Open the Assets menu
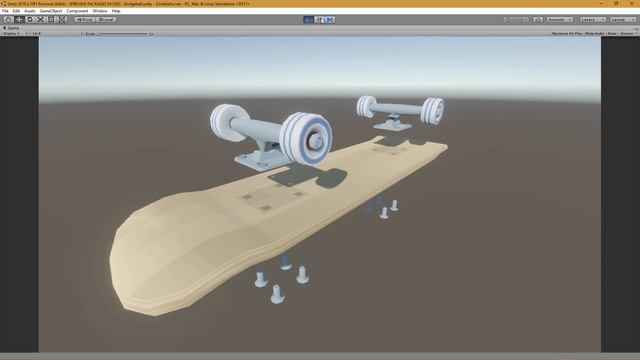Image resolution: width=640 pixels, height=360 pixels. (29, 11)
